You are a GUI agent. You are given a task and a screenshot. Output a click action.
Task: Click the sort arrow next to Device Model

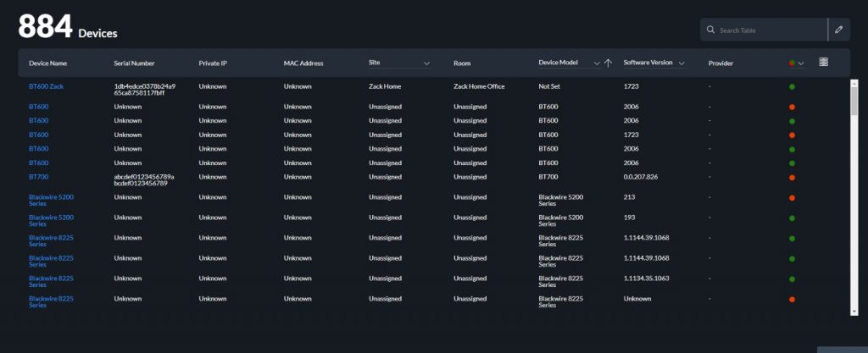click(x=608, y=63)
